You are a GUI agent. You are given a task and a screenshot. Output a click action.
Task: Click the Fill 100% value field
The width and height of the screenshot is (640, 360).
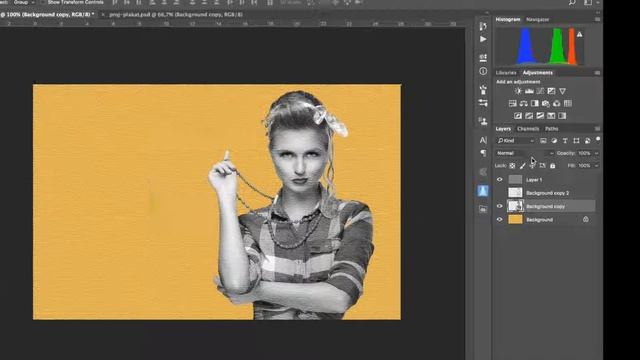click(x=584, y=166)
